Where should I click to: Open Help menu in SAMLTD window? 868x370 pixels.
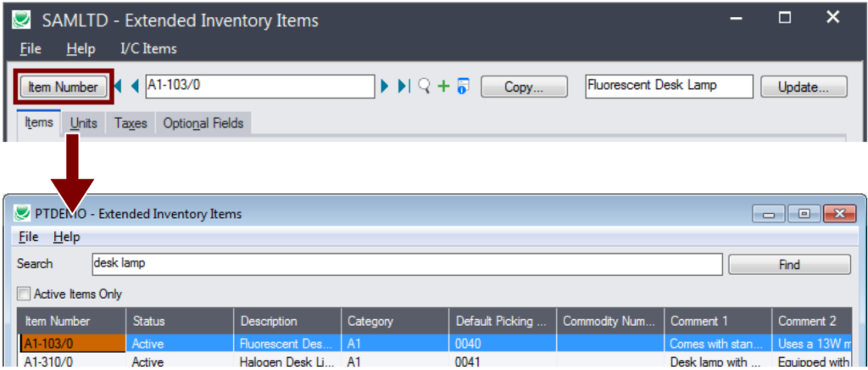coord(81,48)
